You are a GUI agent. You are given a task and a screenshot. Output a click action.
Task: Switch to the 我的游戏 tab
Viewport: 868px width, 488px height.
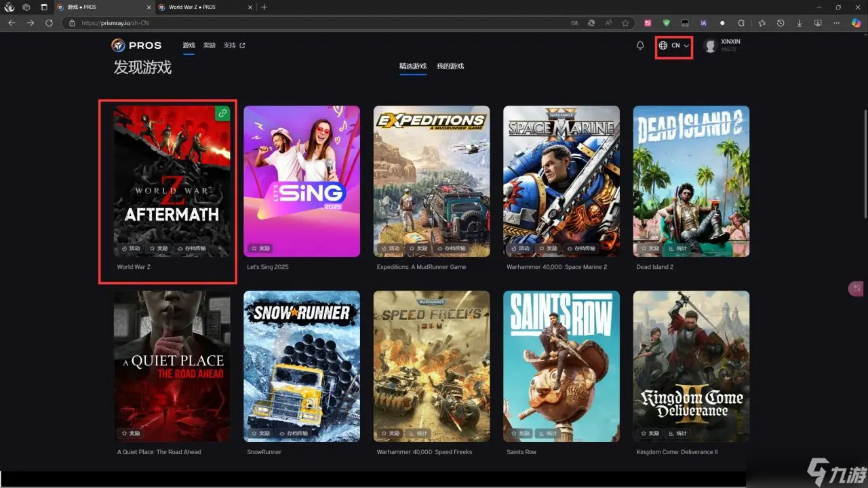pos(450,66)
